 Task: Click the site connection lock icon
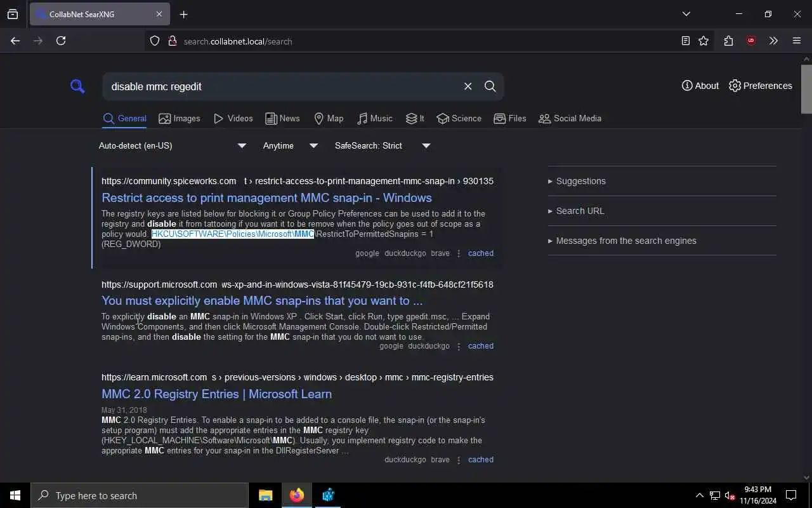pos(172,41)
